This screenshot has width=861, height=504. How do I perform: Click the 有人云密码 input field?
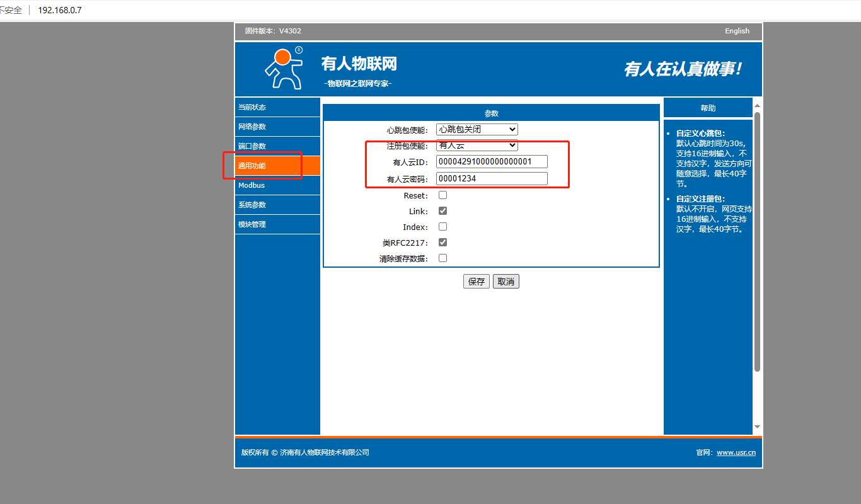click(492, 179)
